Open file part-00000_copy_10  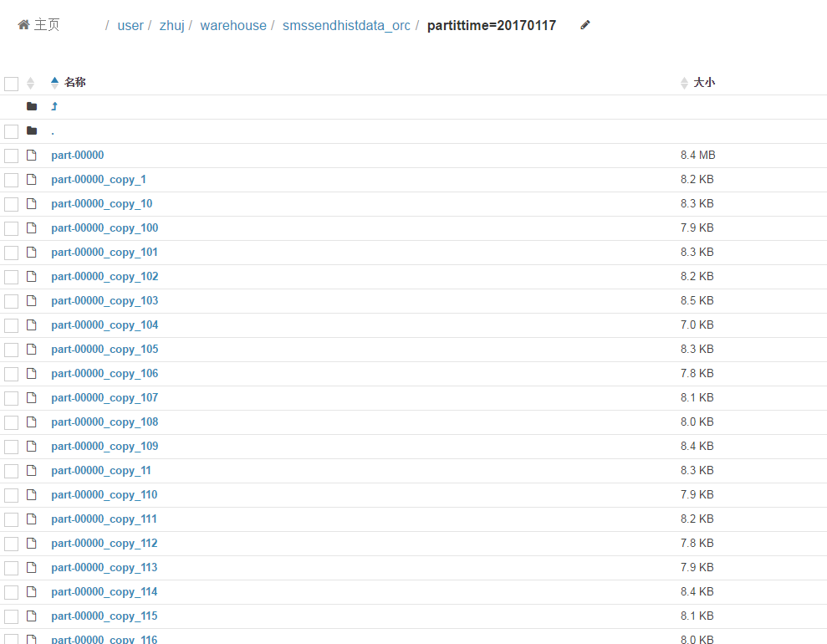pos(102,203)
